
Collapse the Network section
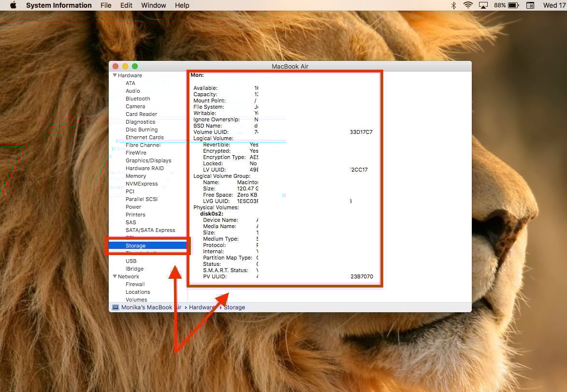tap(115, 276)
